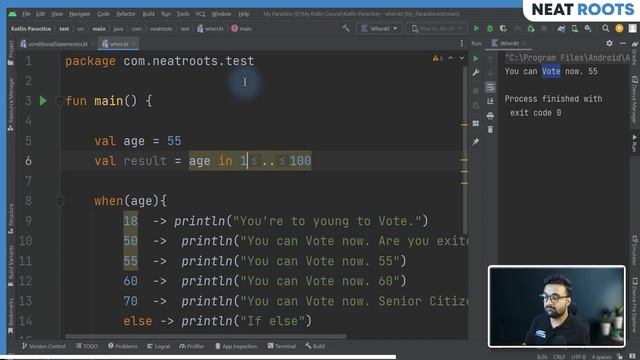The height and width of the screenshot is (360, 640).
Task: Click the else keyword on line 14
Action: (x=138, y=321)
